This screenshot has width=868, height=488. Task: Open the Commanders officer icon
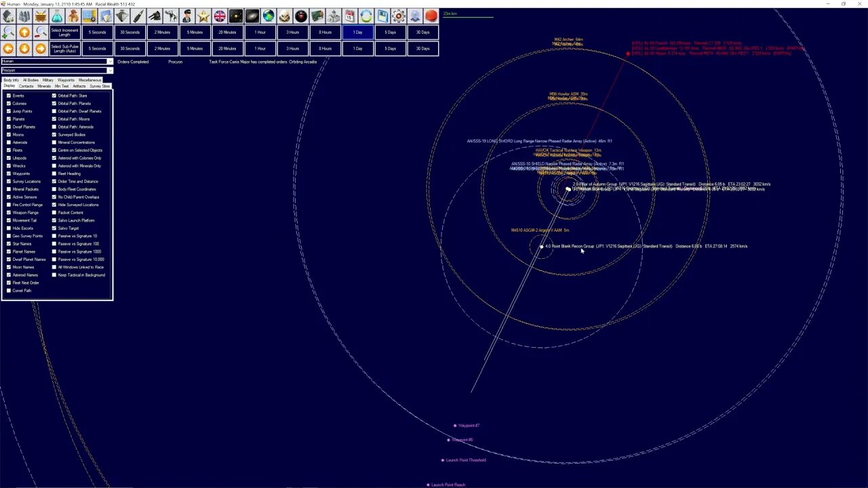point(187,16)
